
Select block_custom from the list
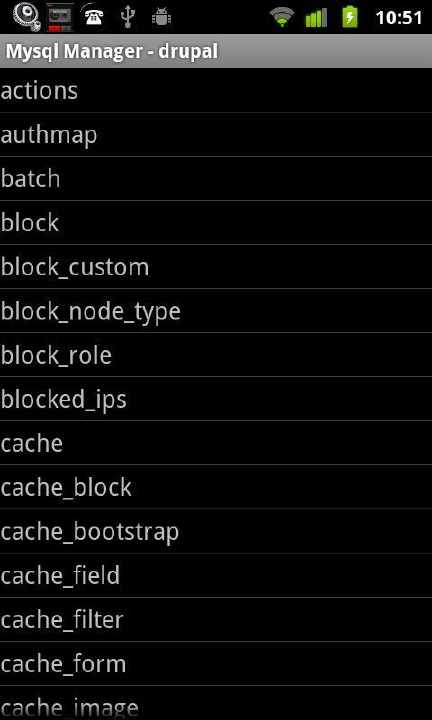point(216,267)
